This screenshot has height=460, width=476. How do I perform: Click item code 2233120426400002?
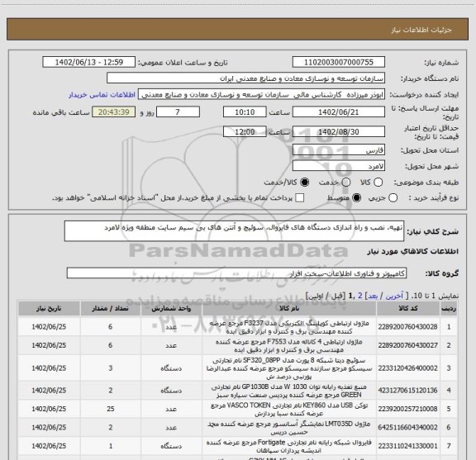(407, 368)
